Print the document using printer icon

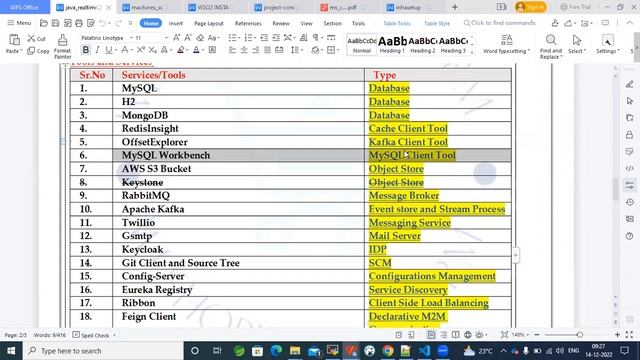coord(79,23)
